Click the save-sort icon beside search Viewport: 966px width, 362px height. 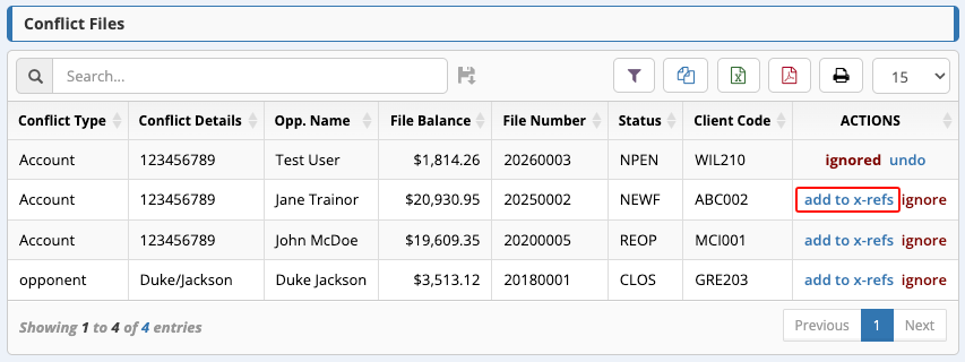point(466,76)
